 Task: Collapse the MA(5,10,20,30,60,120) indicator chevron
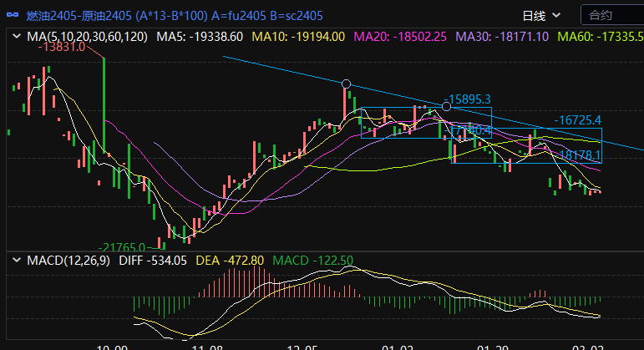pyautogui.click(x=16, y=37)
